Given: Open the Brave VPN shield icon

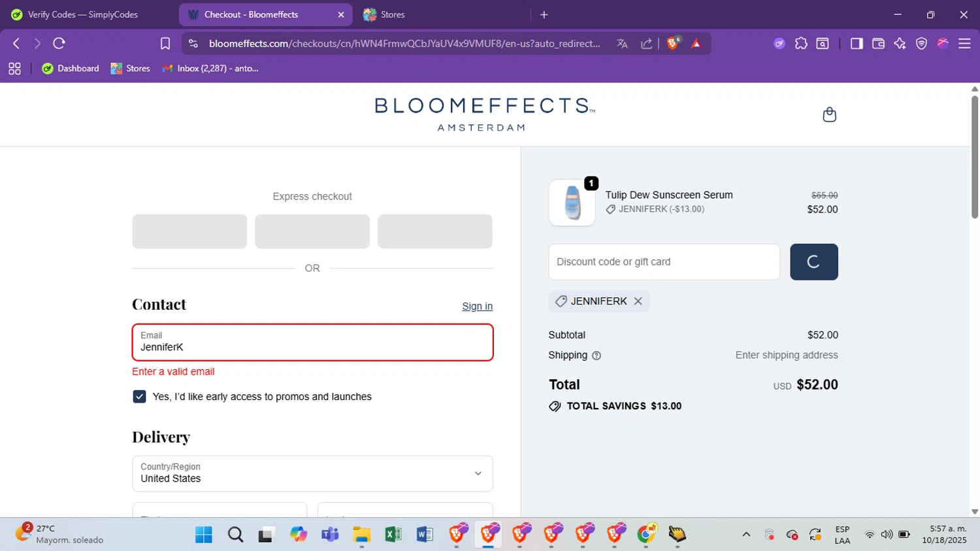Looking at the screenshot, I should [x=921, y=43].
